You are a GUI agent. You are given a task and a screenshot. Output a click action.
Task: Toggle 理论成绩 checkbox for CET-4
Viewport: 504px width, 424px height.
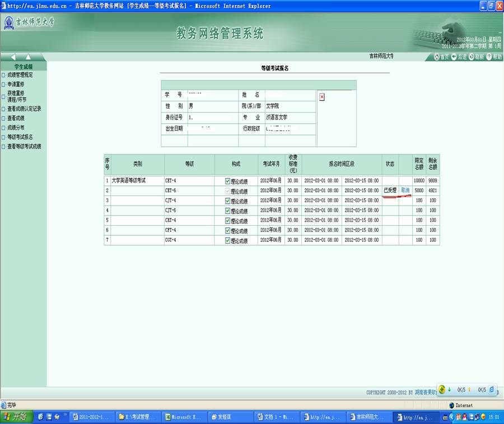tap(227, 181)
